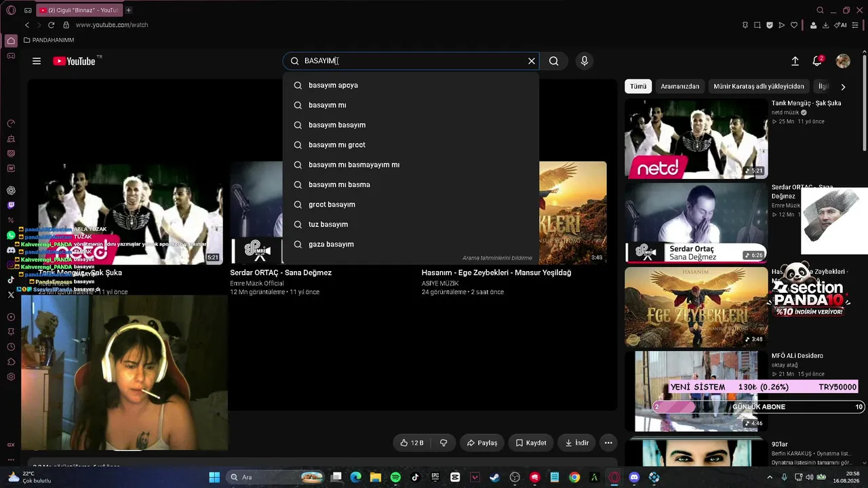Like the video (12 B)
Image resolution: width=868 pixels, height=488 pixels.
[x=412, y=443]
